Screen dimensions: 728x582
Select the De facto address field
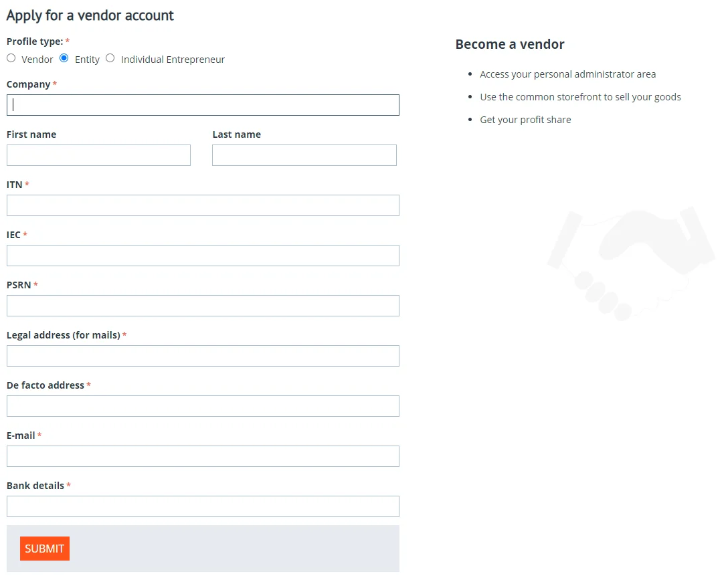[203, 406]
